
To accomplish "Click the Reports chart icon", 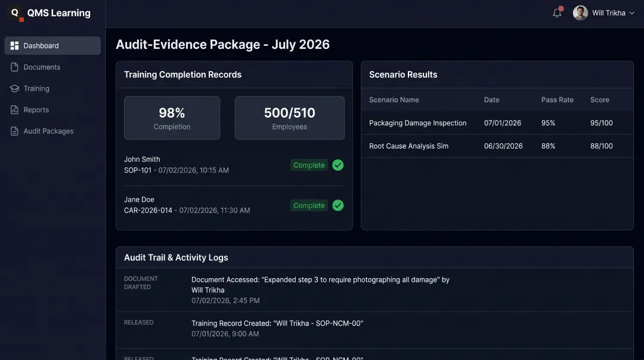I will pos(14,110).
